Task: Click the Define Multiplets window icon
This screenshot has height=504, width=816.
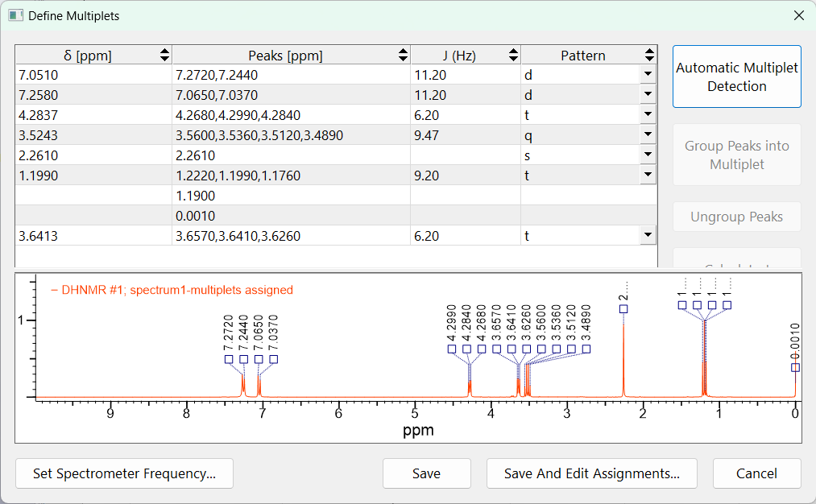Action: click(15, 15)
